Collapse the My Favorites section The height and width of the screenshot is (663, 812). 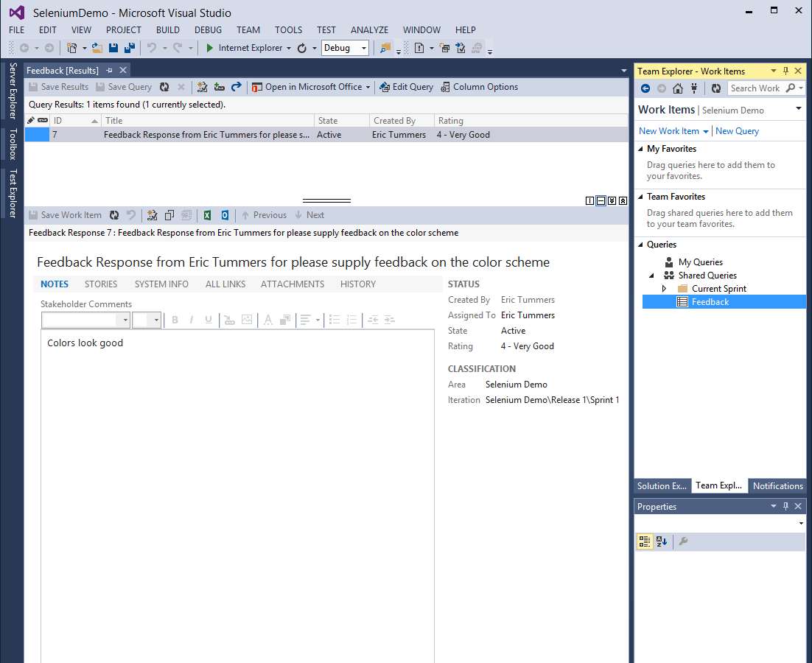[640, 149]
